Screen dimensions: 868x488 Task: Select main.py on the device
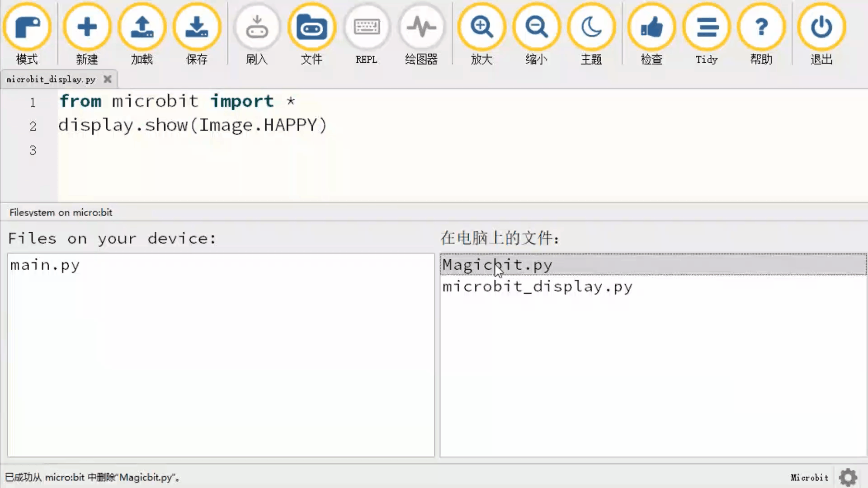coord(221,265)
